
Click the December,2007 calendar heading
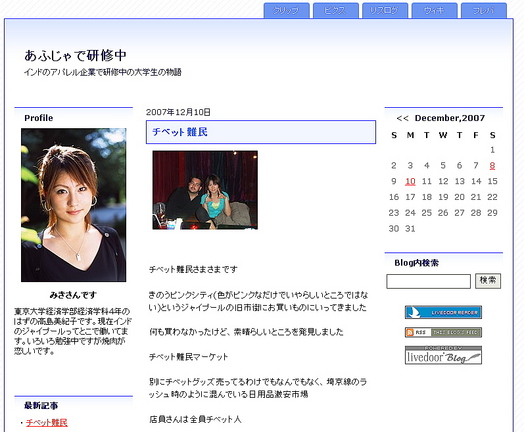coord(449,118)
